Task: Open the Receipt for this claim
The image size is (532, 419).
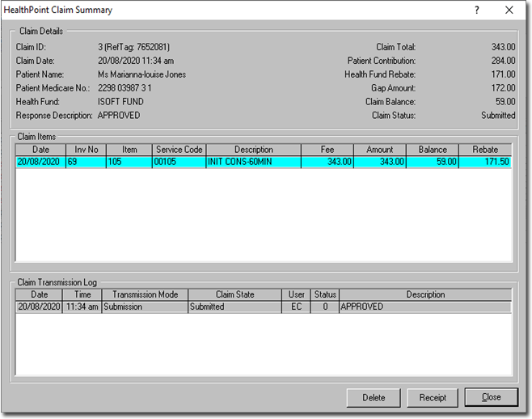Action: tap(433, 397)
